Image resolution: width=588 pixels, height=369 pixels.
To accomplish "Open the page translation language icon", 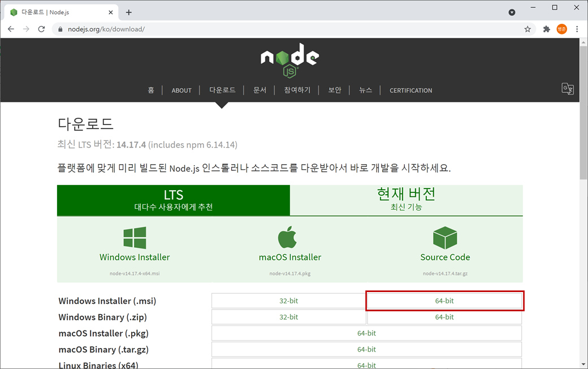I will 568,89.
